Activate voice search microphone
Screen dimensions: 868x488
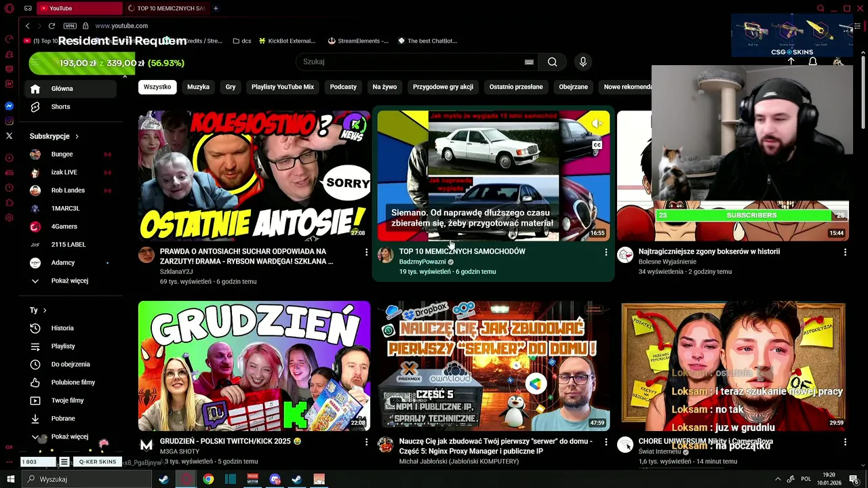coord(583,62)
